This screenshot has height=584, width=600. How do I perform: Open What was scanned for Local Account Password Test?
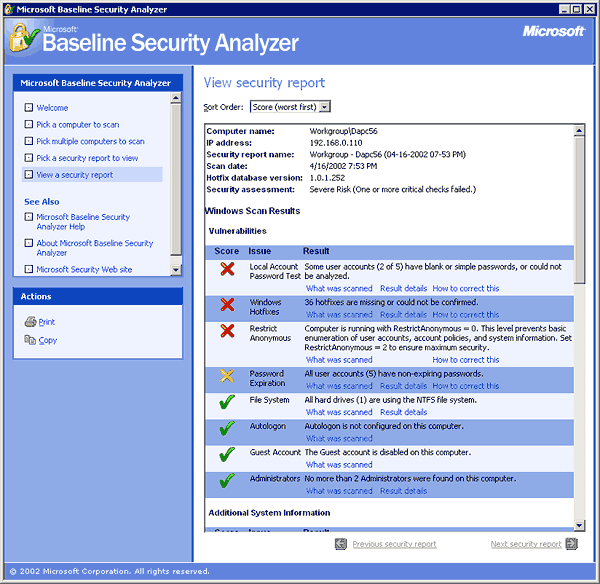[x=339, y=288]
